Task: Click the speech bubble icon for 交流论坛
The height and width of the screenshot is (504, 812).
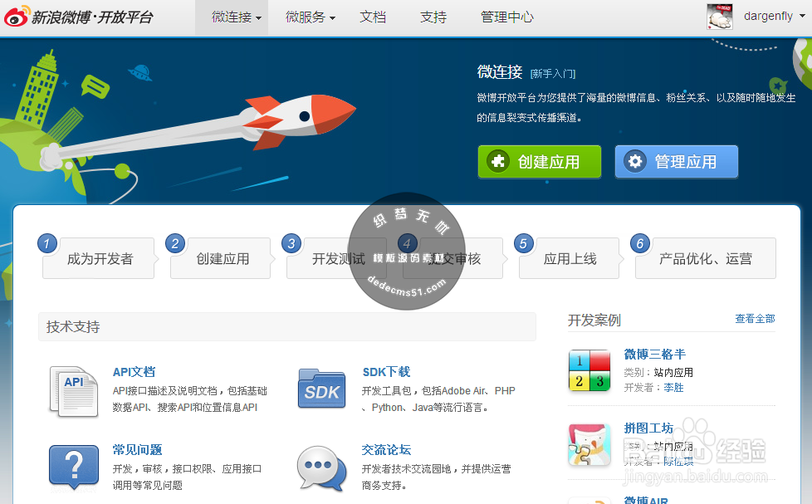Action: (x=321, y=467)
